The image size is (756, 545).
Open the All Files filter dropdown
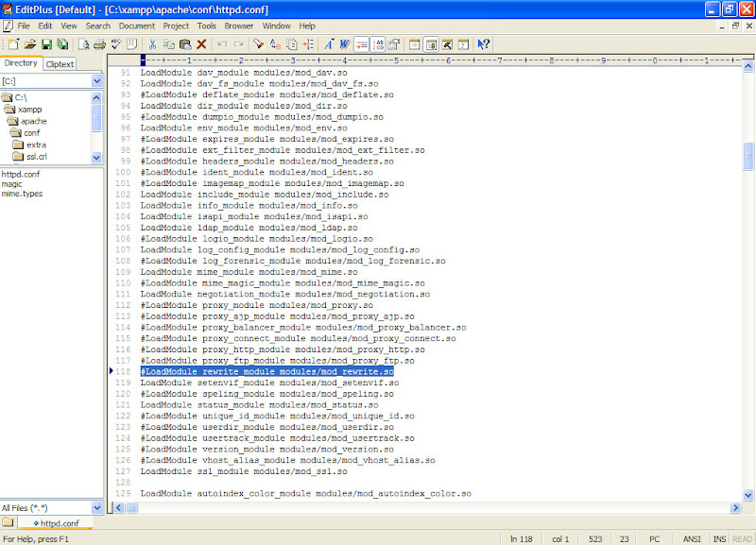click(97, 508)
